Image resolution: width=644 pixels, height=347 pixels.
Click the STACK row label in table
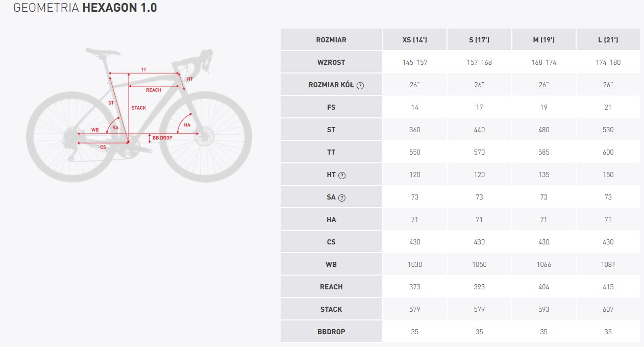331,309
